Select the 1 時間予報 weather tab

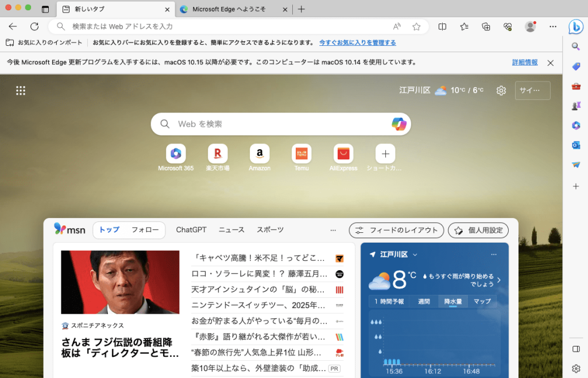389,302
